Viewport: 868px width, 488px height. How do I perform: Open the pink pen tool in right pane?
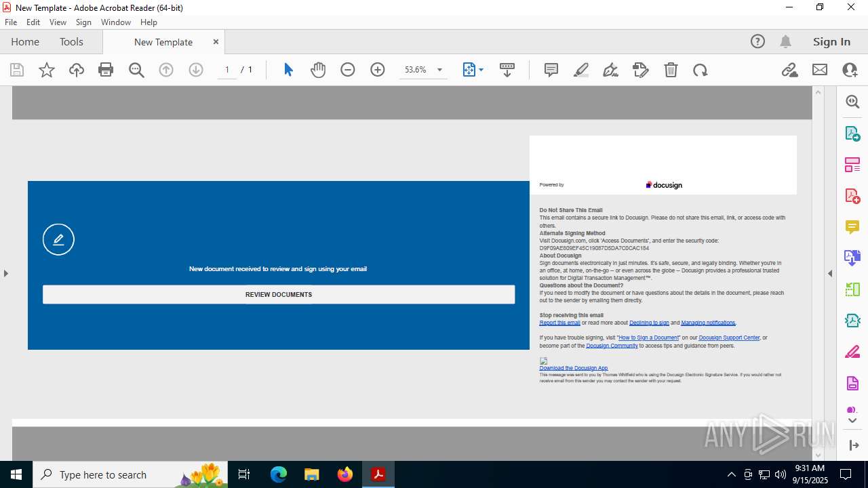[852, 352]
